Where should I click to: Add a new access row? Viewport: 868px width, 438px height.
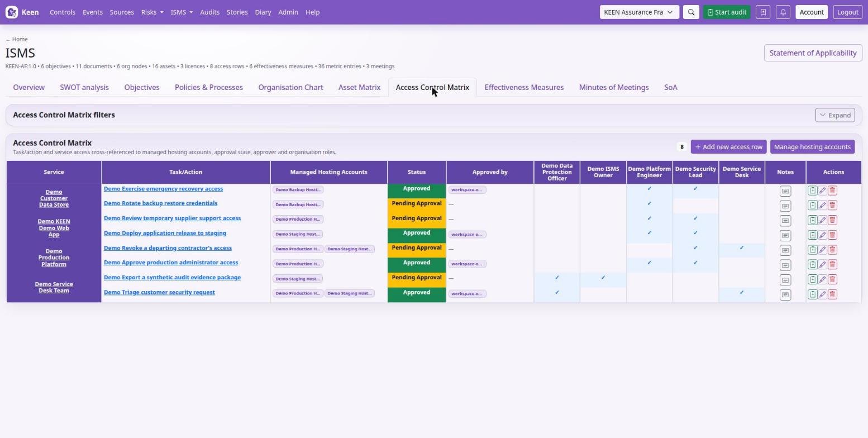[728, 147]
